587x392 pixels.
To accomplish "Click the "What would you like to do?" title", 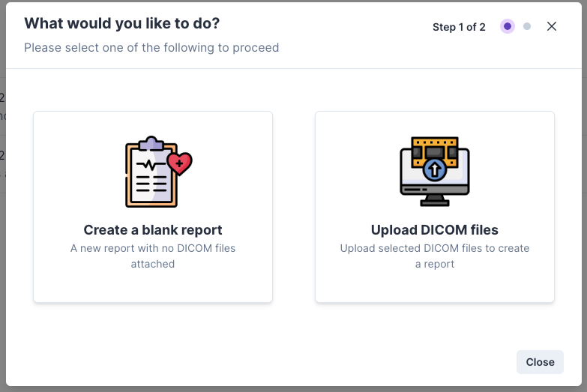I will [122, 23].
